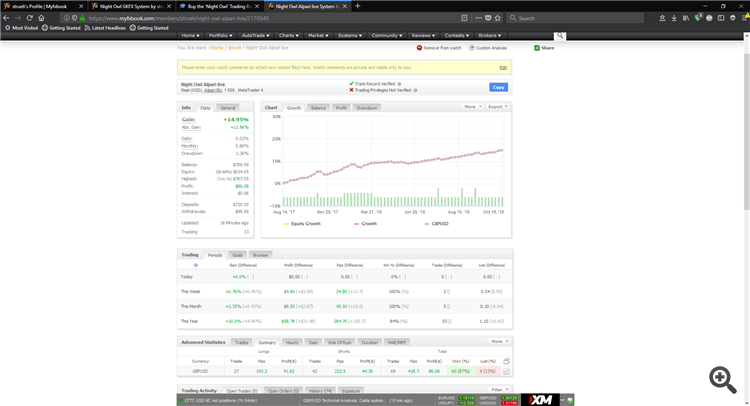Viewport: 750px width, 406px height.
Task: Open the Reviews navigation dropdown
Action: [x=423, y=35]
